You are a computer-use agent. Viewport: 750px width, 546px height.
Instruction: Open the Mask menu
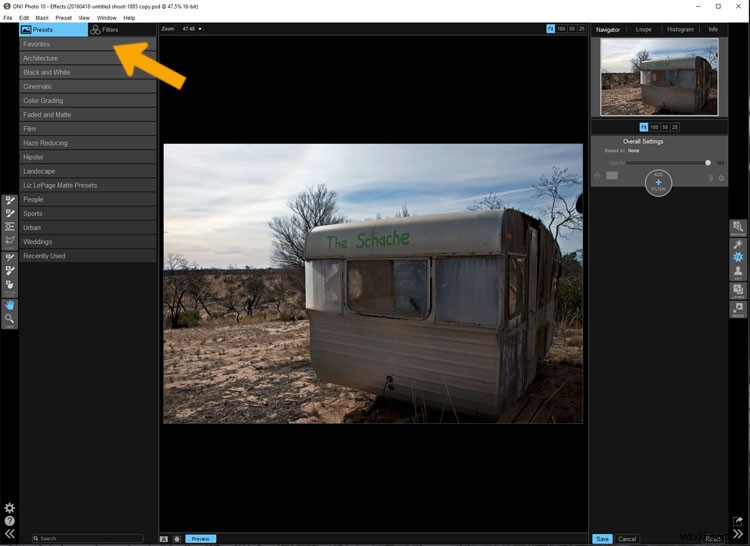[x=42, y=18]
